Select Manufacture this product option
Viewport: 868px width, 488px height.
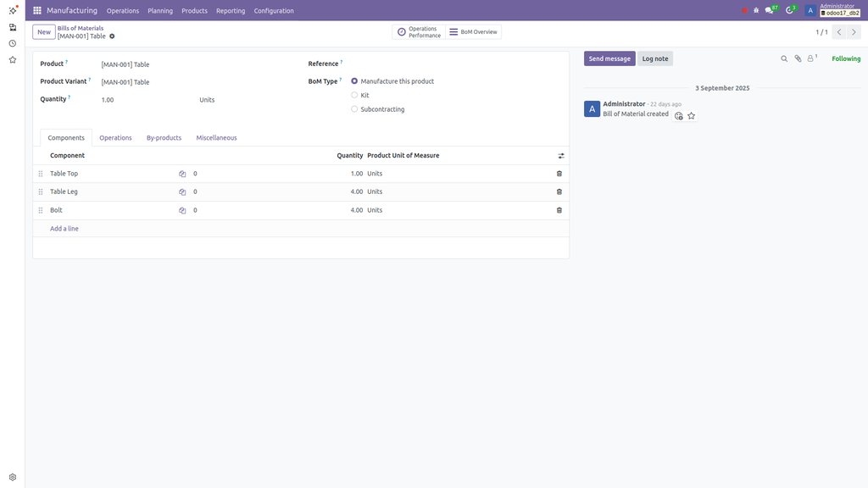pos(353,81)
